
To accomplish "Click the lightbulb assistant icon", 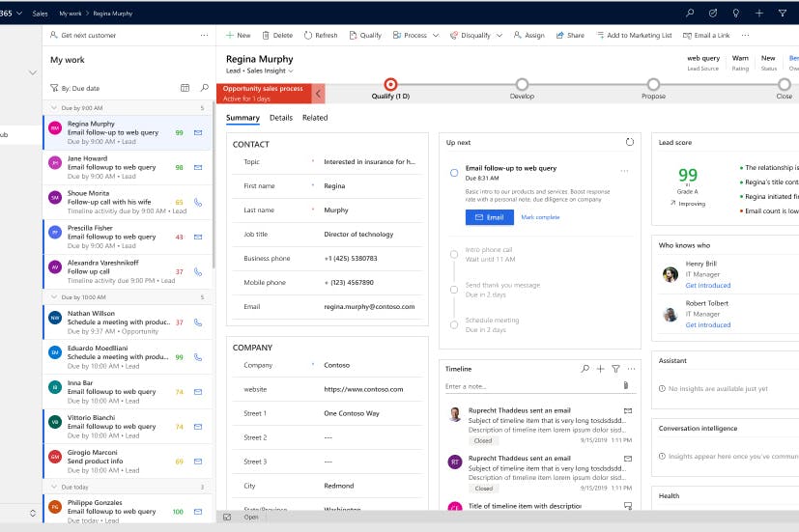I will [736, 13].
